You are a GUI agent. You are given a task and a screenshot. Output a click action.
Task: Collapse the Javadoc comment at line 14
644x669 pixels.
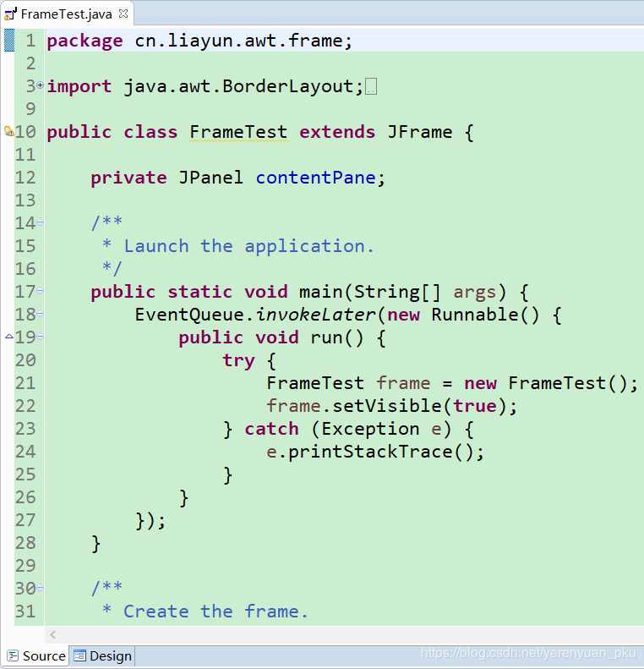point(40,222)
